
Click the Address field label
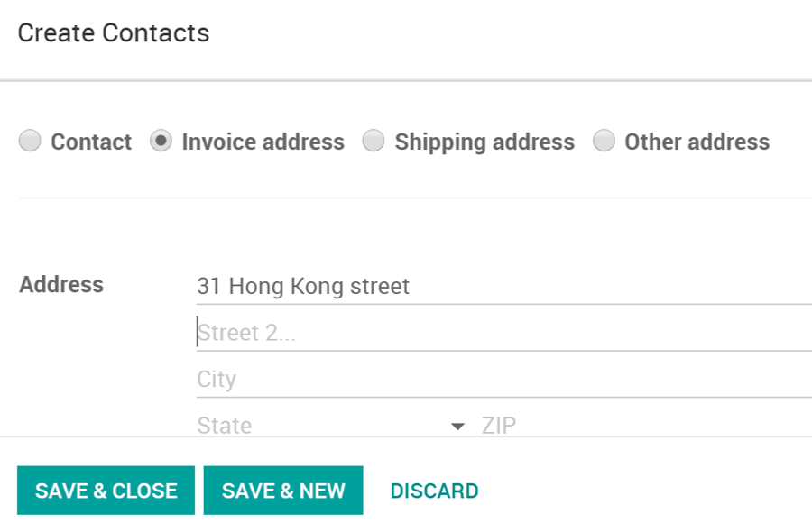pyautogui.click(x=60, y=284)
